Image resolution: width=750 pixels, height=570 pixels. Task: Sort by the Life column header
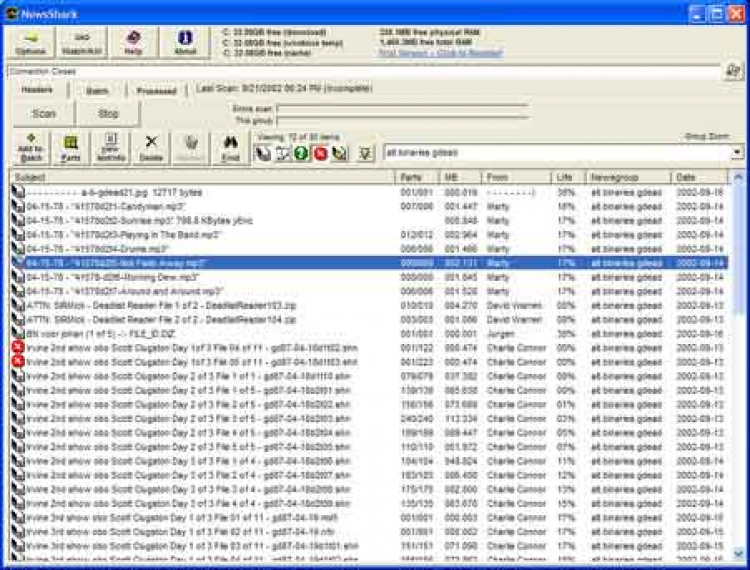click(x=568, y=177)
